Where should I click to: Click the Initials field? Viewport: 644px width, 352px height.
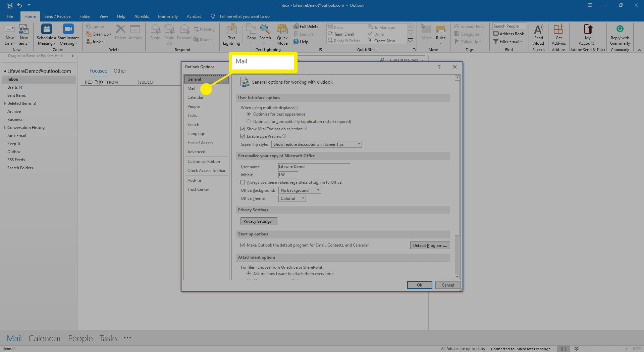[x=288, y=175]
